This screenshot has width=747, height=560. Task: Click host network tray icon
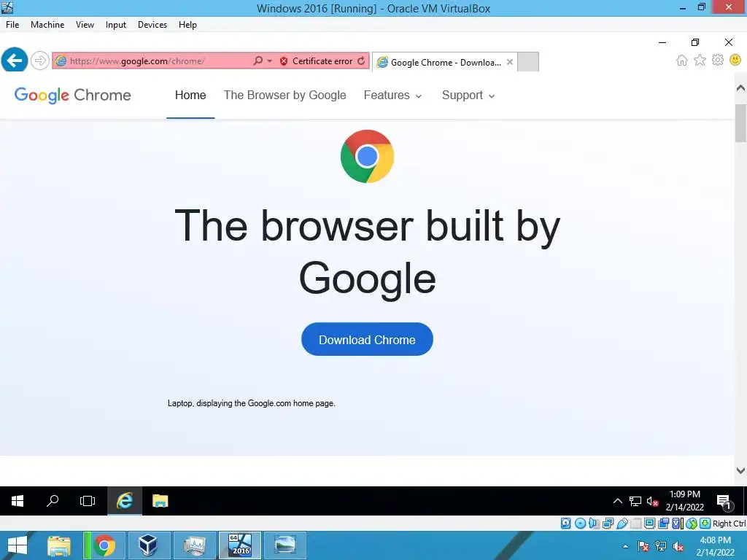tap(661, 546)
